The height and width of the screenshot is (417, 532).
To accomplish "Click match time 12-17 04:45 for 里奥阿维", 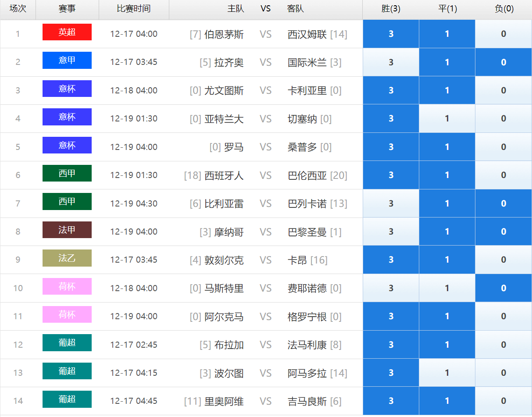I will (134, 401).
